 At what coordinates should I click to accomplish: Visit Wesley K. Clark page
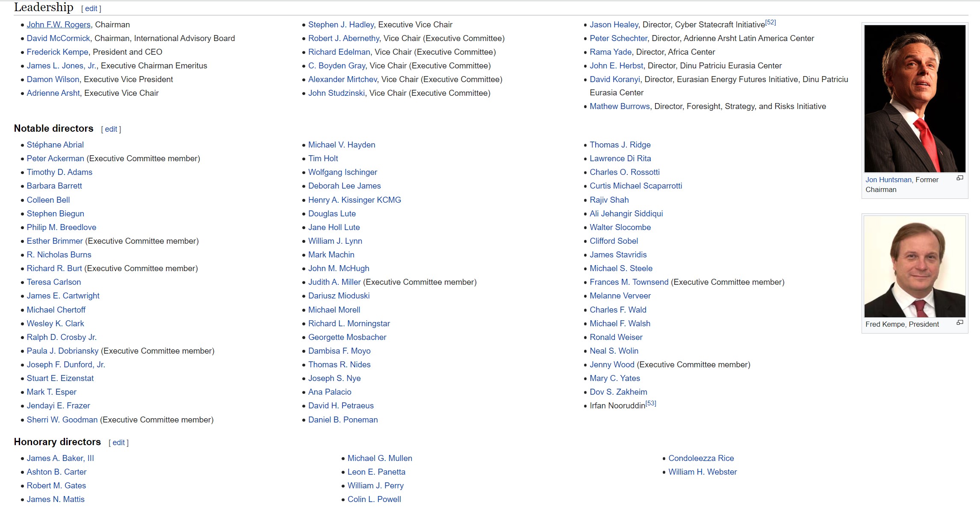[x=56, y=324]
